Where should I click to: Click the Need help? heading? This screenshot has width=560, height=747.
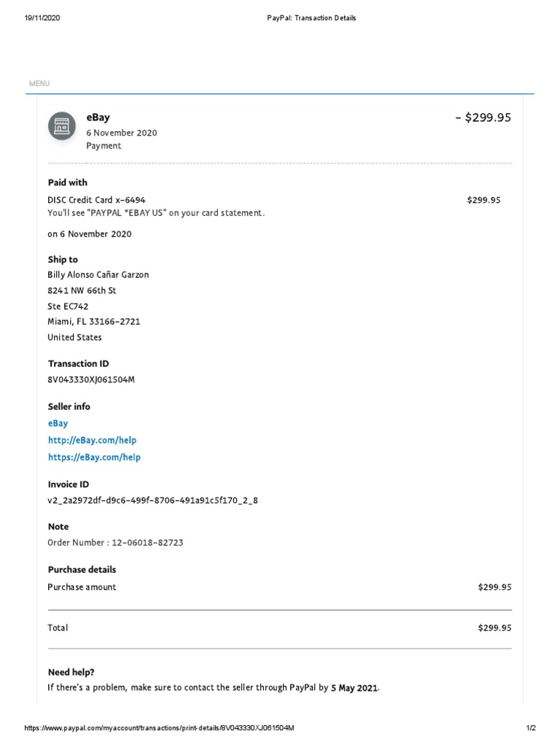71,672
